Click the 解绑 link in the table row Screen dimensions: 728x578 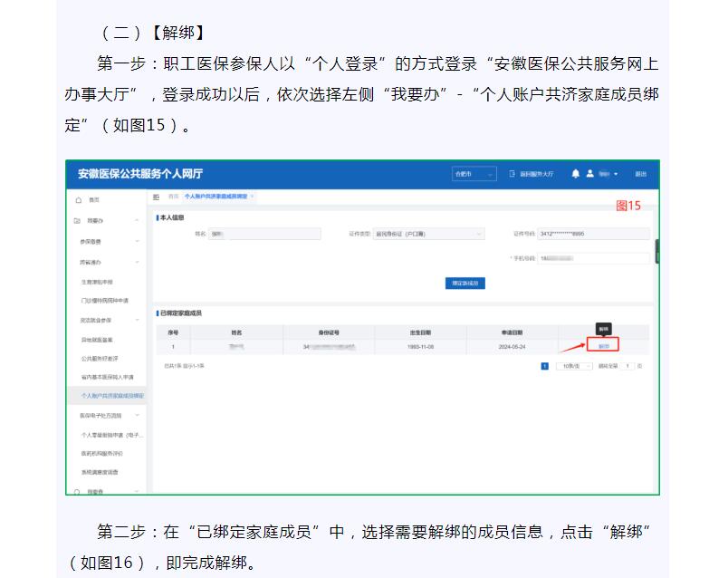pos(604,345)
